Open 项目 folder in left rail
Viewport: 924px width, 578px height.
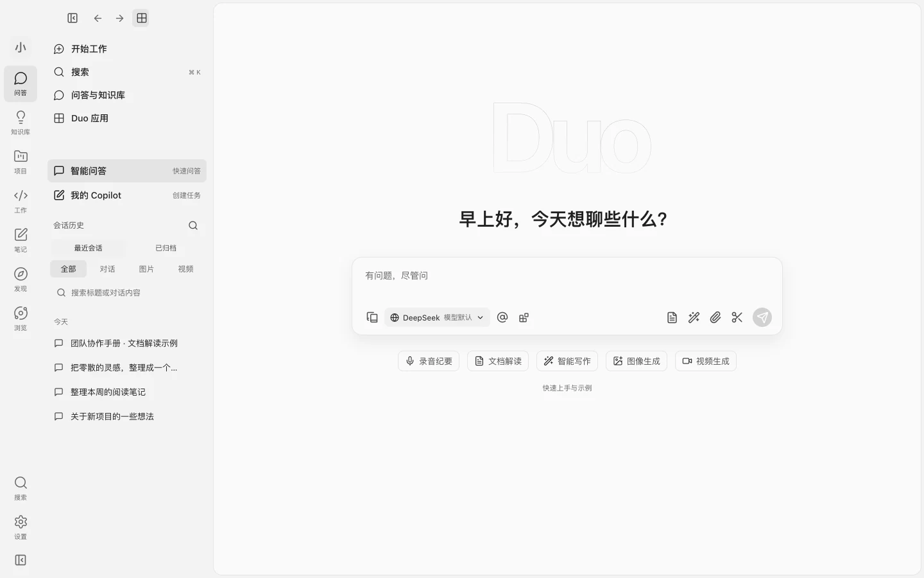[21, 162]
